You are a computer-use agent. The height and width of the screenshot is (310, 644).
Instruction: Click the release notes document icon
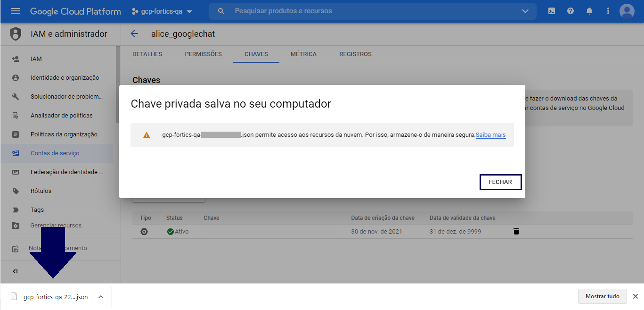pyautogui.click(x=16, y=248)
